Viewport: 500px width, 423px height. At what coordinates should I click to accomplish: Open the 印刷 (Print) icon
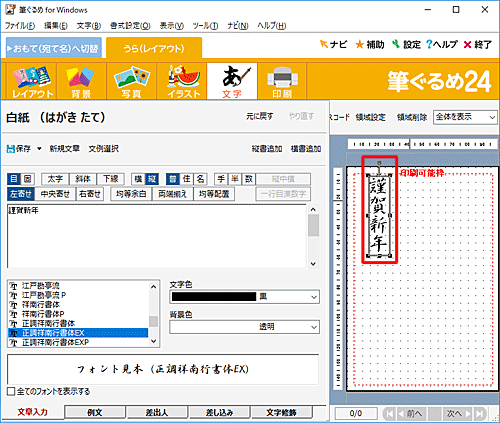[282, 81]
